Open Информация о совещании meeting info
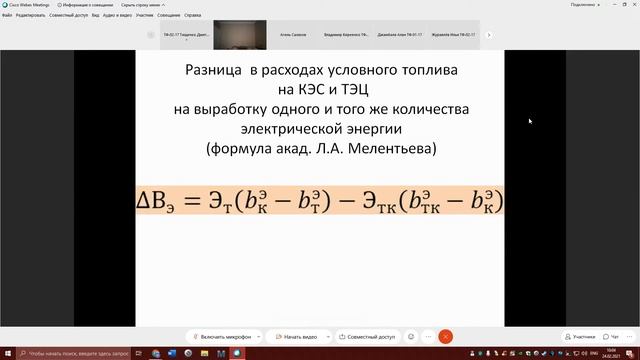 tap(85, 5)
